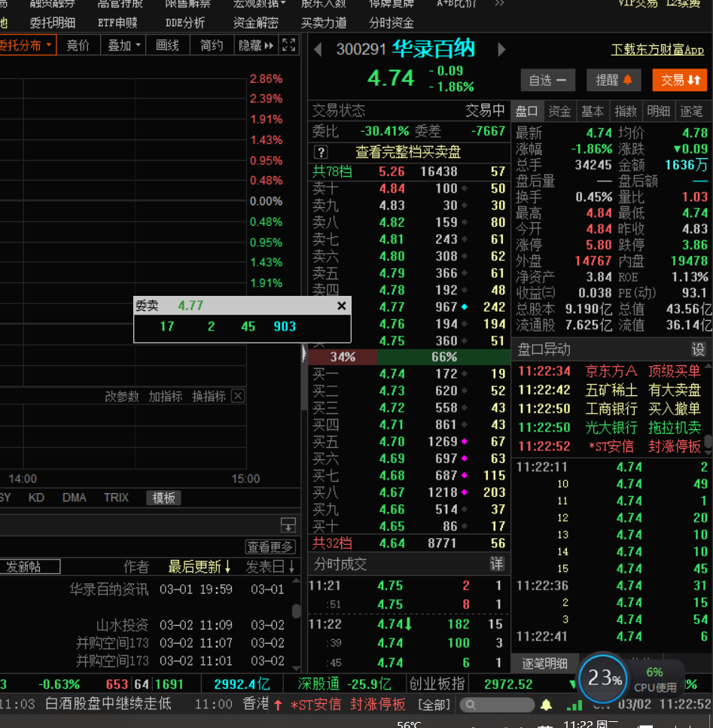This screenshot has height=728, width=713.
Task: Open 下载东方财富App link
Action: (657, 50)
